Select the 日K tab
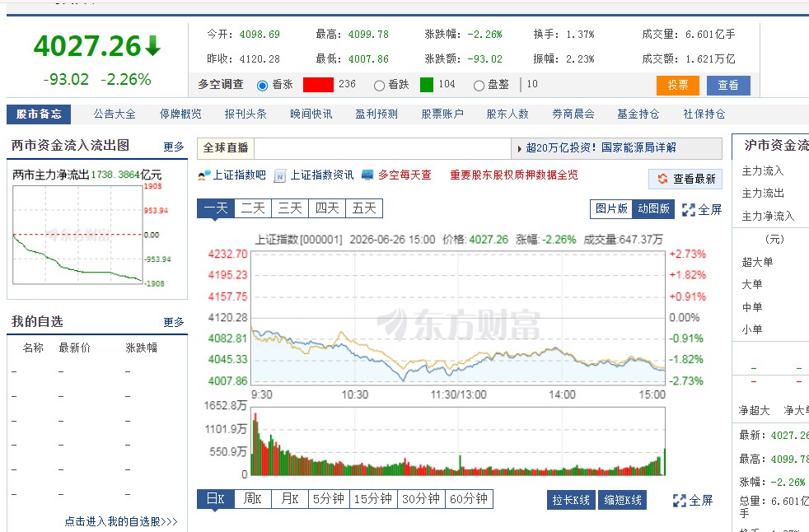Screen dimensions: 809x532 pyautogui.click(x=216, y=499)
